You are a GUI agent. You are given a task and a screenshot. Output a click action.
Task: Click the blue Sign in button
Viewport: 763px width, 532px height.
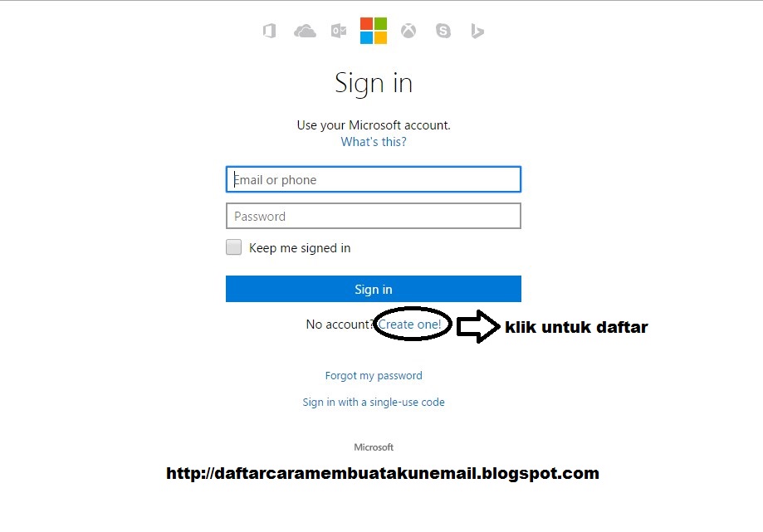(x=374, y=289)
